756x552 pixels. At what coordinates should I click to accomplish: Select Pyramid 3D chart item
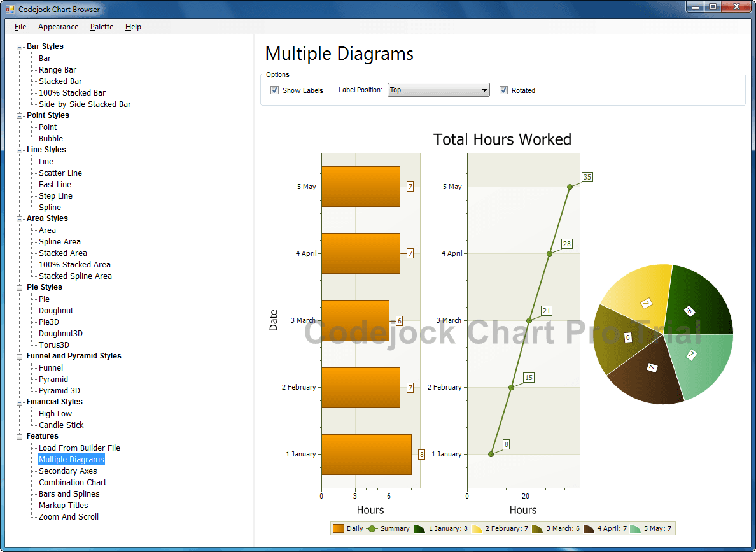(59, 391)
